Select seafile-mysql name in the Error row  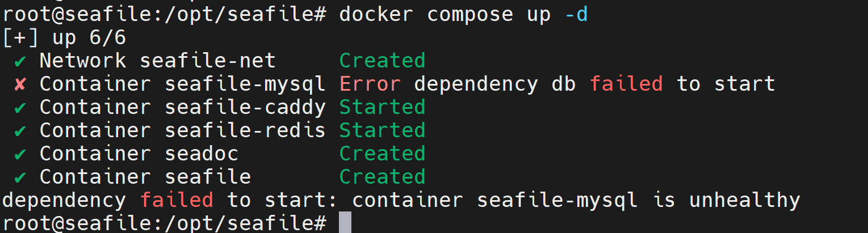pyautogui.click(x=245, y=84)
